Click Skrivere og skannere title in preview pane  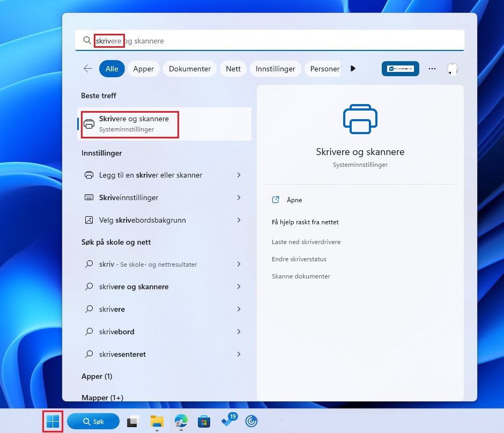360,152
